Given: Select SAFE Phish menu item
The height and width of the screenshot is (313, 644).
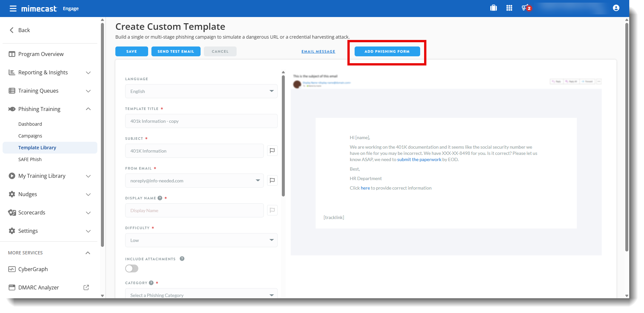Looking at the screenshot, I should click(x=30, y=159).
